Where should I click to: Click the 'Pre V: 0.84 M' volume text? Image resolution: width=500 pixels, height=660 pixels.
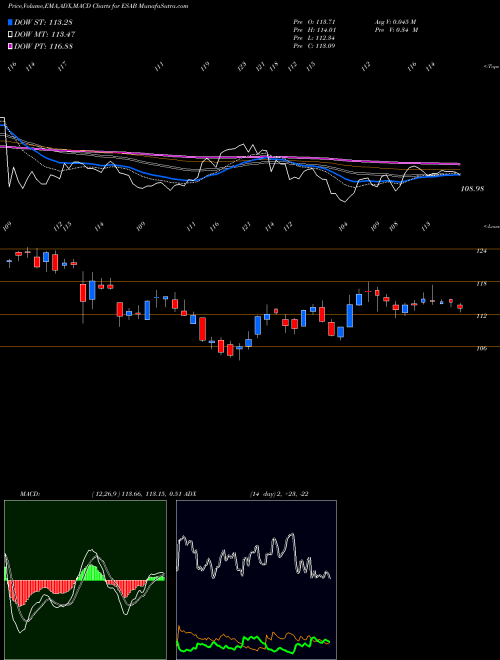tap(396, 30)
